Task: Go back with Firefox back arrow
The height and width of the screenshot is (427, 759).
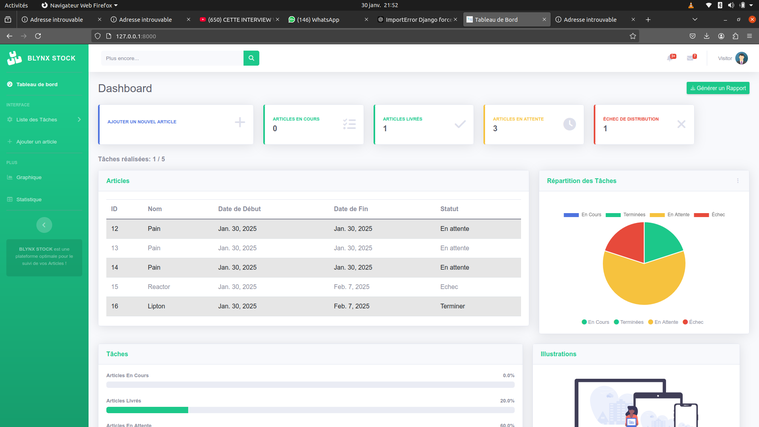Action: point(9,36)
